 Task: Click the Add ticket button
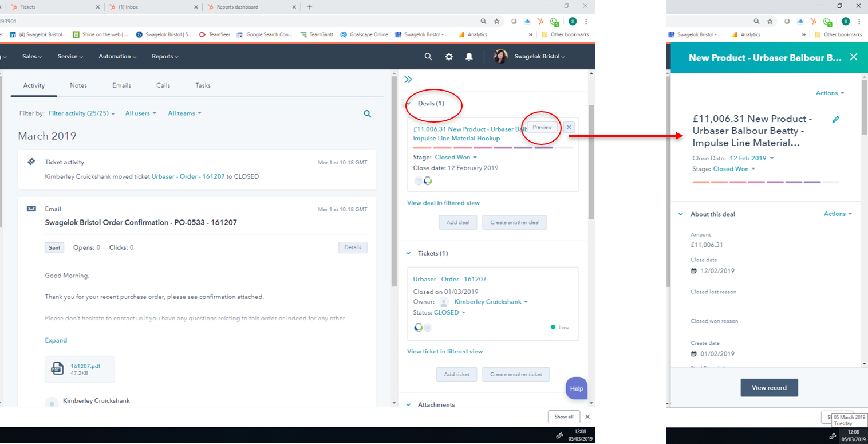point(457,374)
